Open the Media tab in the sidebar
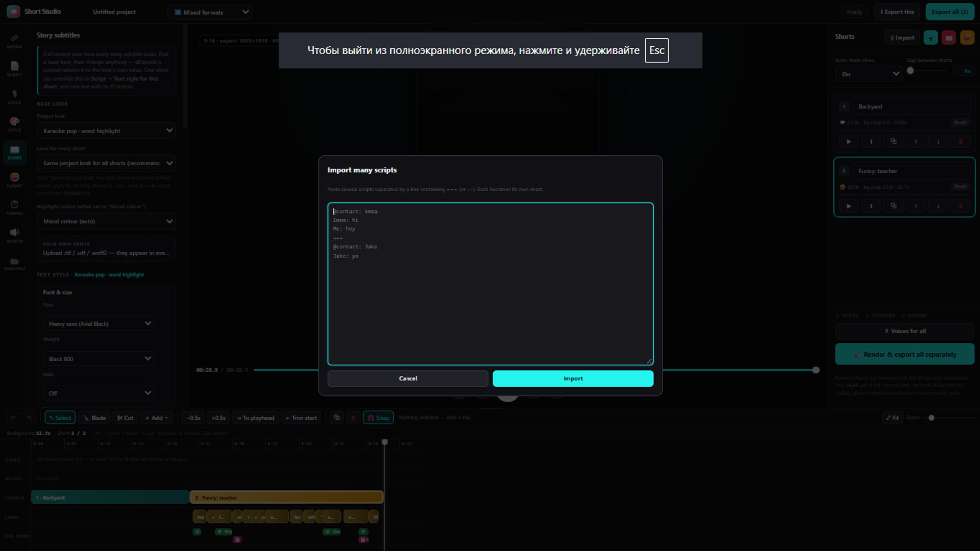980x551 pixels. 15,41
